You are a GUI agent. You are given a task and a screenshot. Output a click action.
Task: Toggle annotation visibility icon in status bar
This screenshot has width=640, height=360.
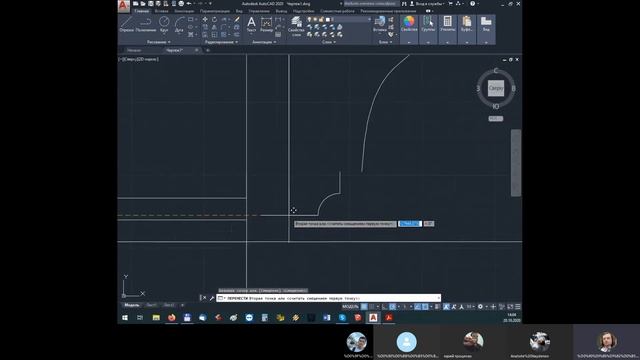[x=446, y=307]
